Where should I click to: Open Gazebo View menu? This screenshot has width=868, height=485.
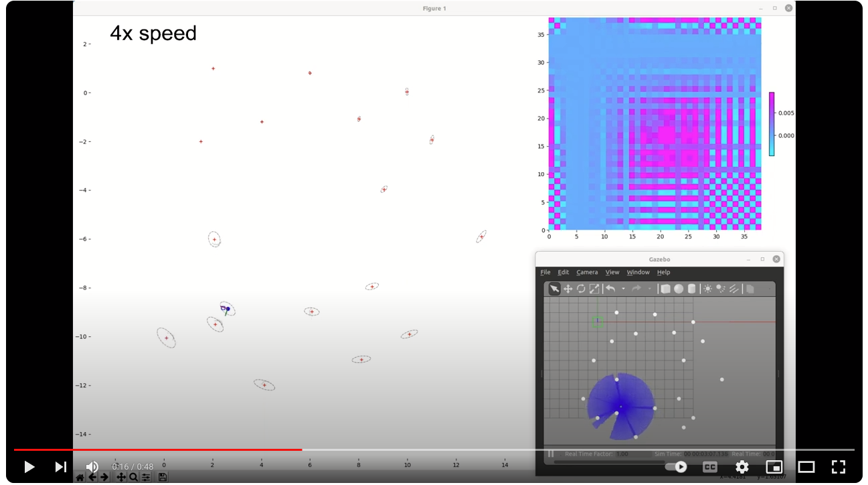(612, 273)
